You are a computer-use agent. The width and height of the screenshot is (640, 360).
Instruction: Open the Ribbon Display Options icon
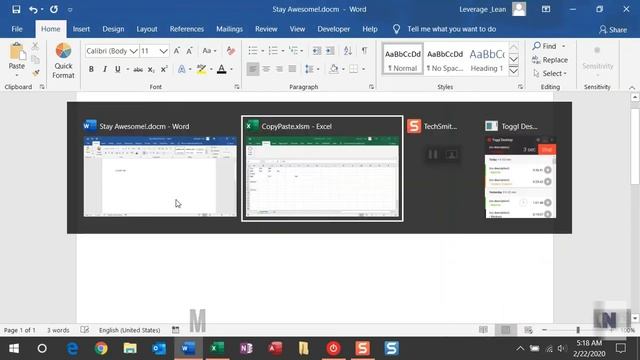546,9
